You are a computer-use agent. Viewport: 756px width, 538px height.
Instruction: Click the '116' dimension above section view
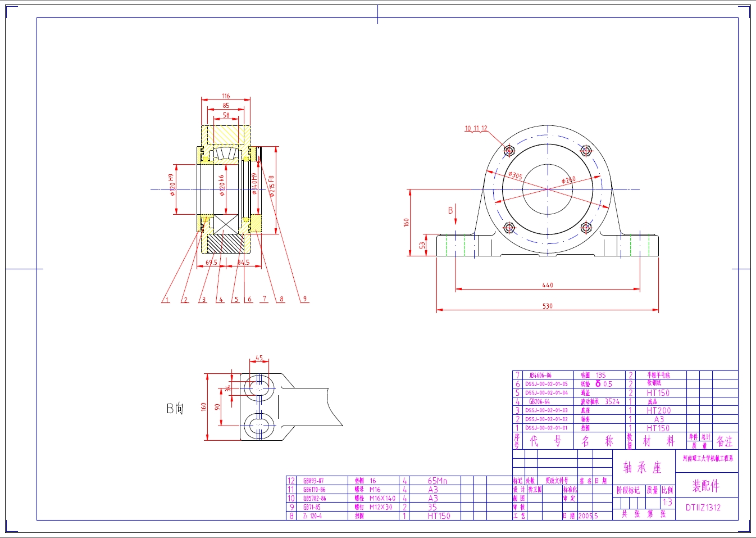(226, 96)
